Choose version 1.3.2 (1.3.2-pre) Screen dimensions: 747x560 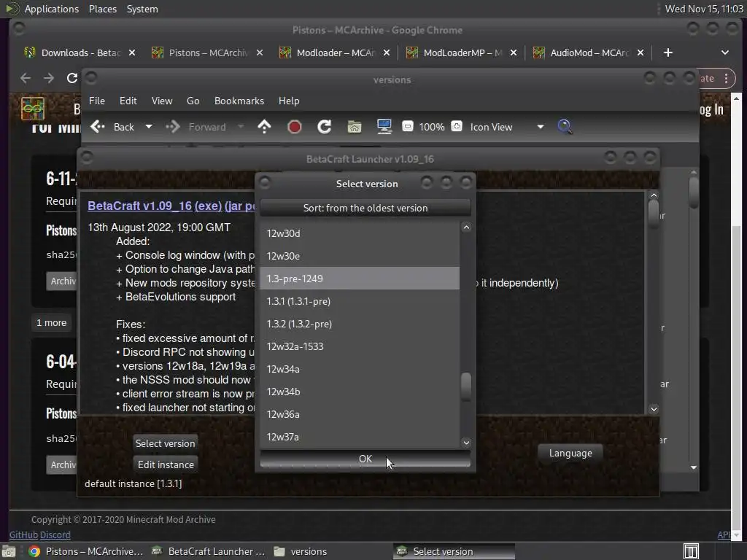359,324
